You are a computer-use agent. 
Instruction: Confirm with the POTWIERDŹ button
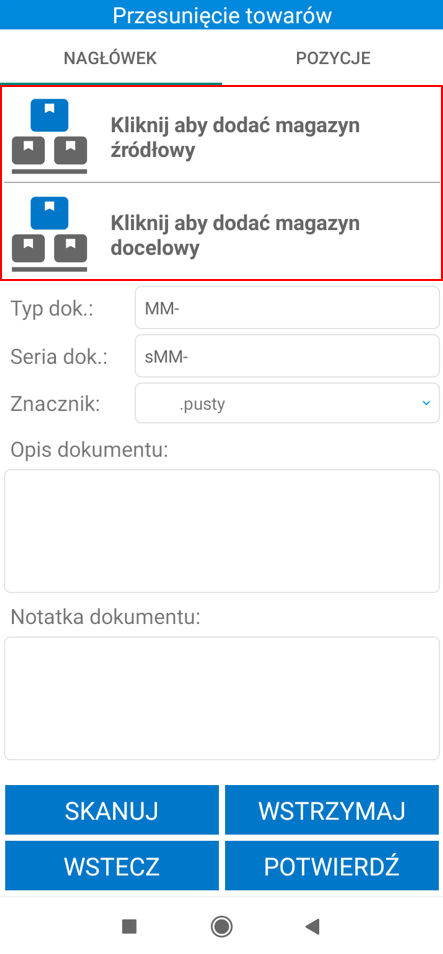pos(332,866)
